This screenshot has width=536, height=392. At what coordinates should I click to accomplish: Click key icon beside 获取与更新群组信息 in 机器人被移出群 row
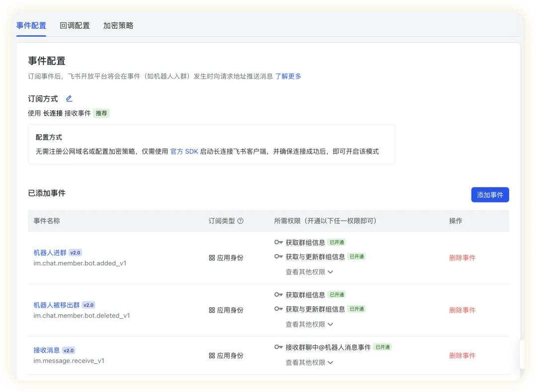(x=278, y=309)
